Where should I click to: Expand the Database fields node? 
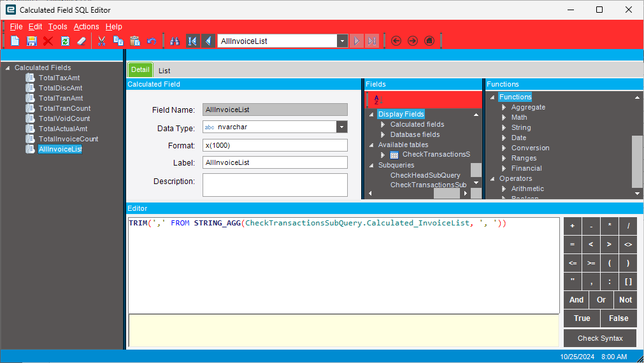383,134
